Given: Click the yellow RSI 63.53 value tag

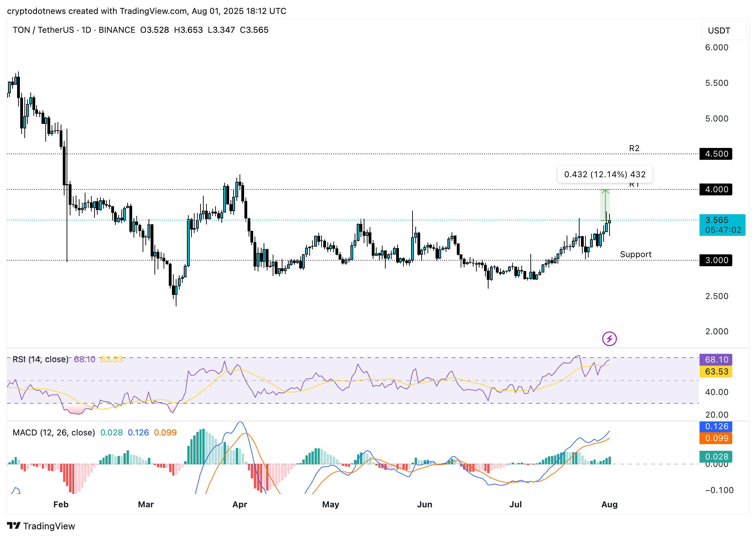Looking at the screenshot, I should 716,372.
